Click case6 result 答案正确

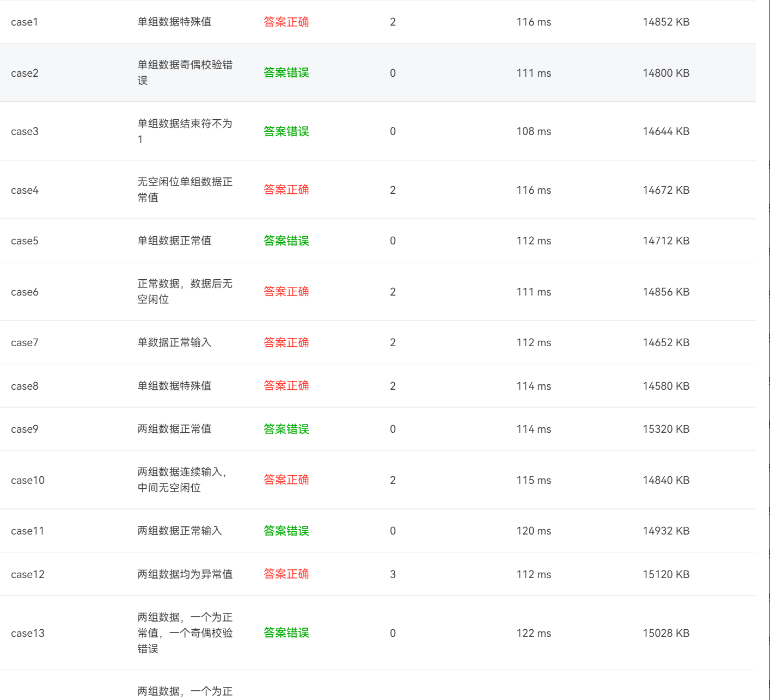(x=286, y=291)
